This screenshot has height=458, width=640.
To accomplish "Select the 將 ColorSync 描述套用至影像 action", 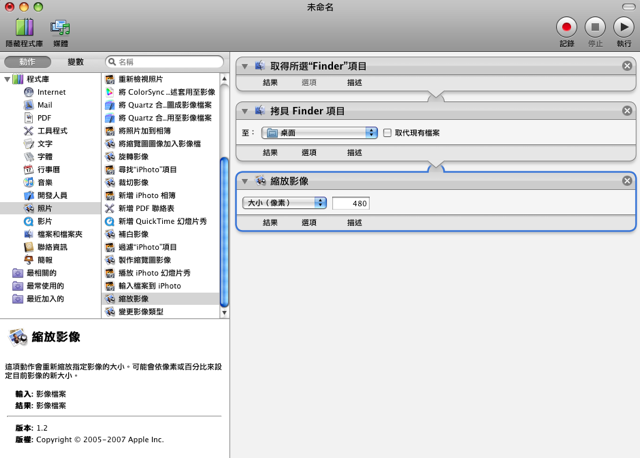I will (x=160, y=92).
